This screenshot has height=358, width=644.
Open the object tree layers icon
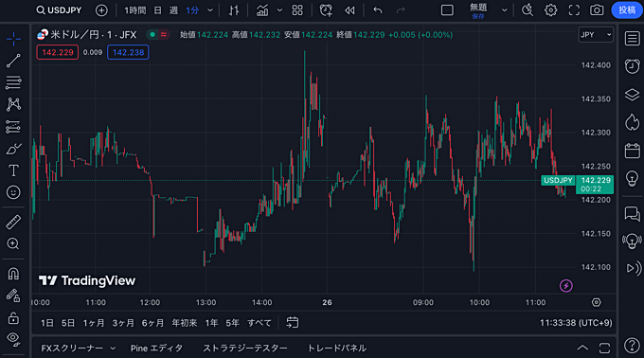tap(632, 95)
